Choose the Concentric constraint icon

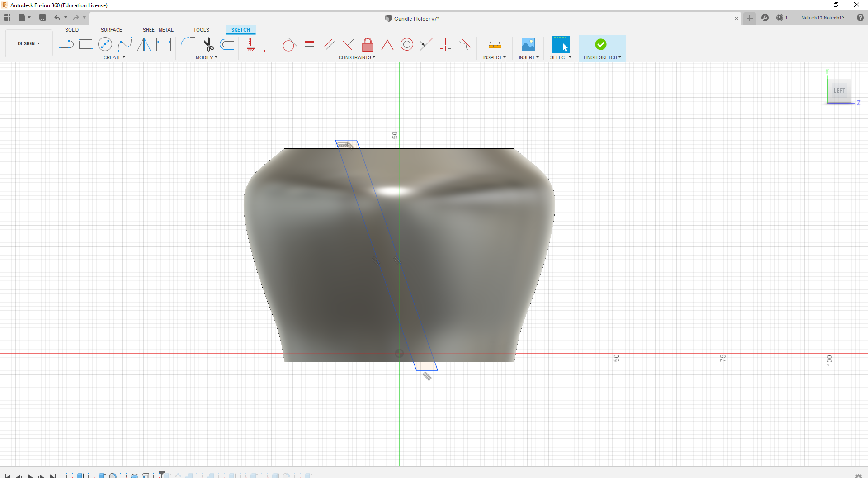pyautogui.click(x=407, y=44)
